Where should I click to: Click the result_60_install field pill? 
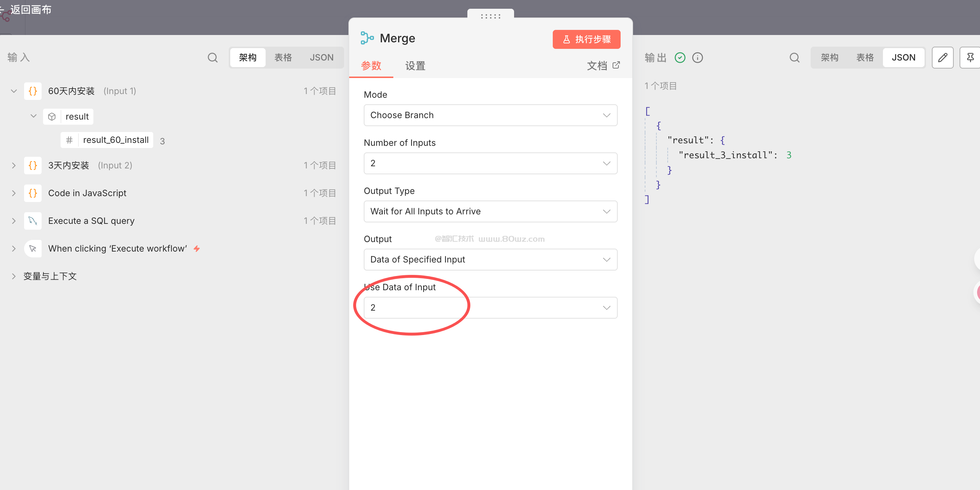[115, 140]
